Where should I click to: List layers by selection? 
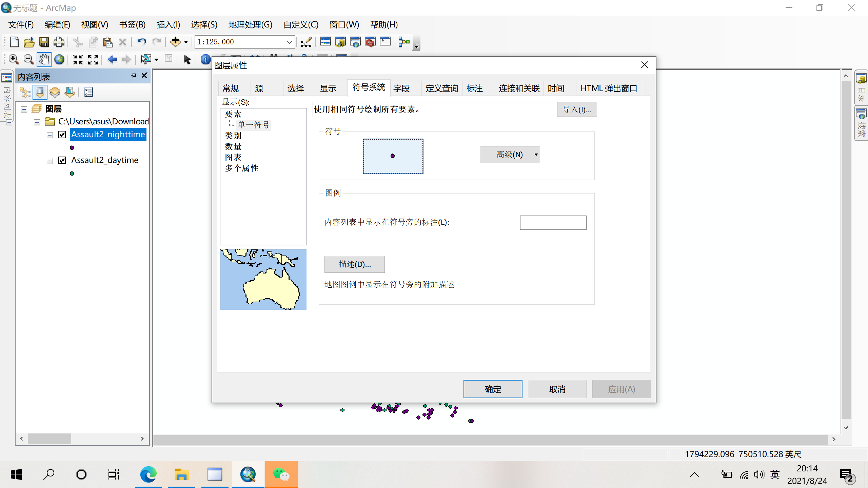(x=70, y=92)
